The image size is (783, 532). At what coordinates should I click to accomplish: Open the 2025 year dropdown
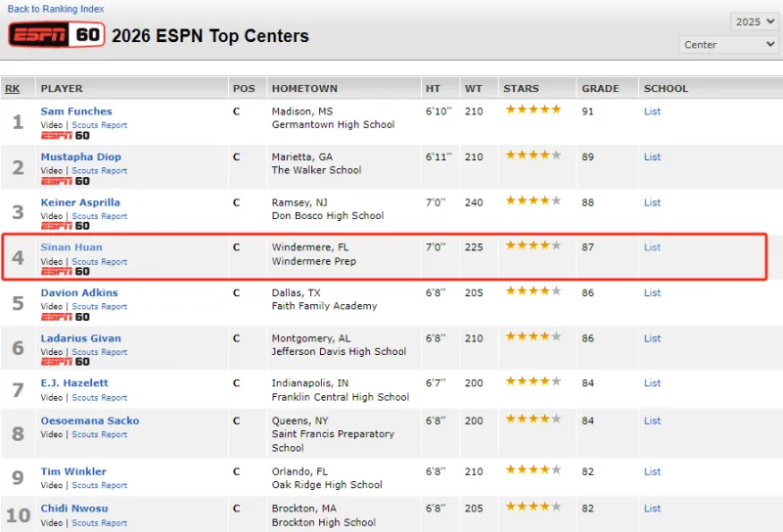(x=754, y=22)
